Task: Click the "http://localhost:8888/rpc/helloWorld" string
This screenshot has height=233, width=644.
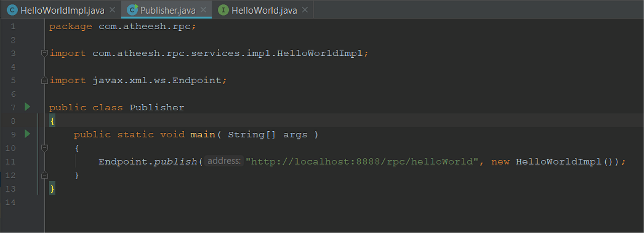Action: 362,162
